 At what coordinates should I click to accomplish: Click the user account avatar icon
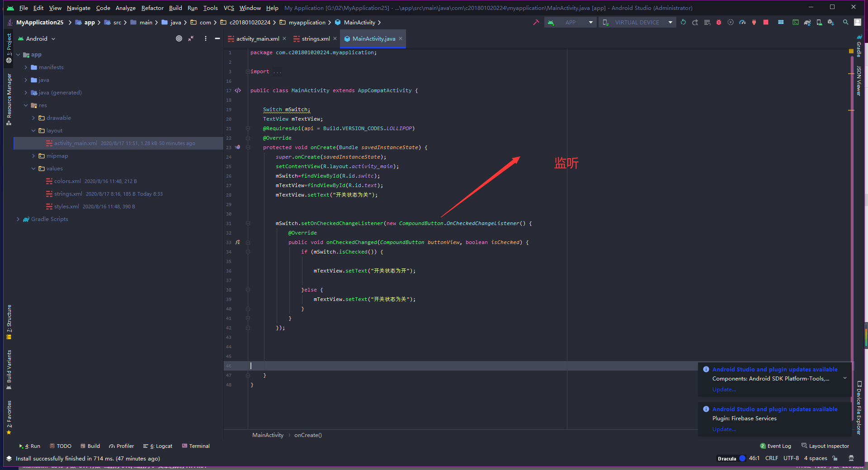(858, 22)
